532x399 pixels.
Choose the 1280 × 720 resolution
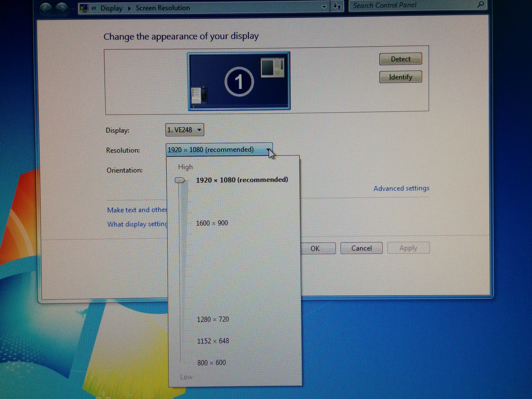pos(213,319)
